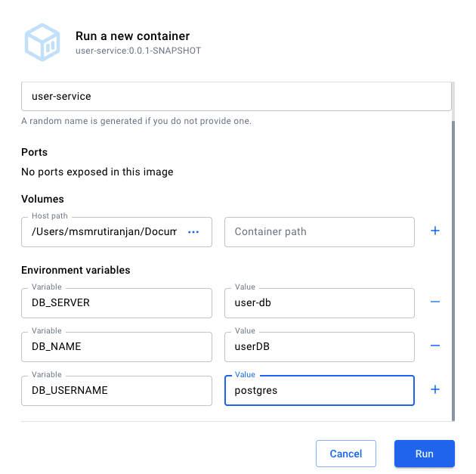The image size is (476, 474).
Task: Add another volume with plus icon
Action: pyautogui.click(x=434, y=231)
